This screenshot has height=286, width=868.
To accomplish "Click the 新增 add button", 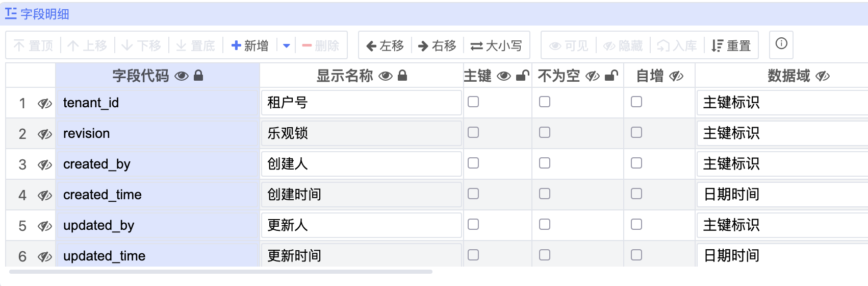I will pos(250,46).
